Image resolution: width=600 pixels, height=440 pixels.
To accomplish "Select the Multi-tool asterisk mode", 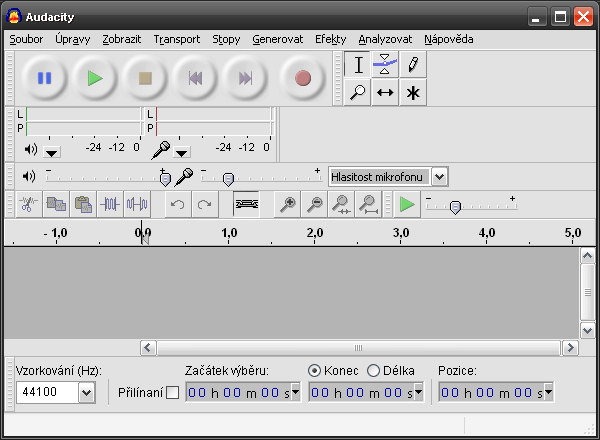I will point(412,92).
